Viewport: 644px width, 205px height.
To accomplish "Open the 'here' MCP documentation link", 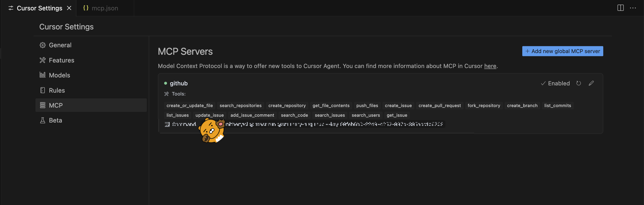I will [x=490, y=66].
